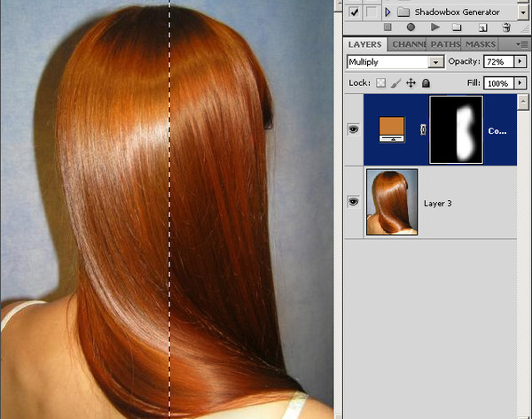Lock all with padlock icon

(x=426, y=83)
